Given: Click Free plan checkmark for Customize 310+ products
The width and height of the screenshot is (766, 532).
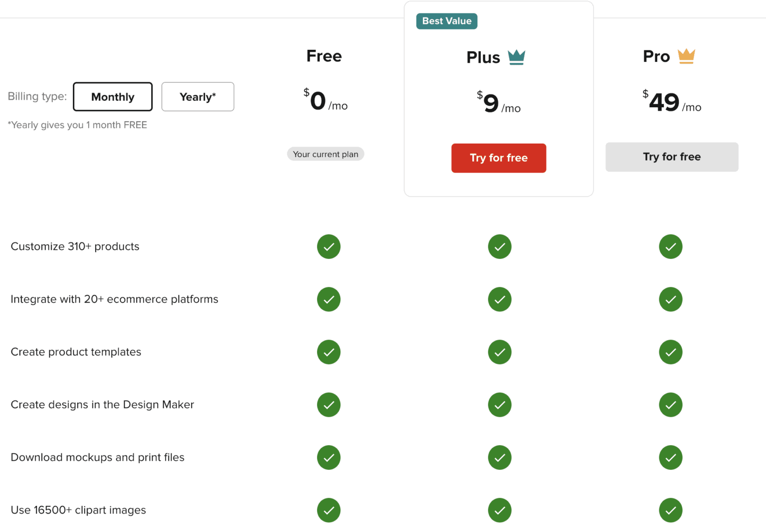Looking at the screenshot, I should pos(329,247).
